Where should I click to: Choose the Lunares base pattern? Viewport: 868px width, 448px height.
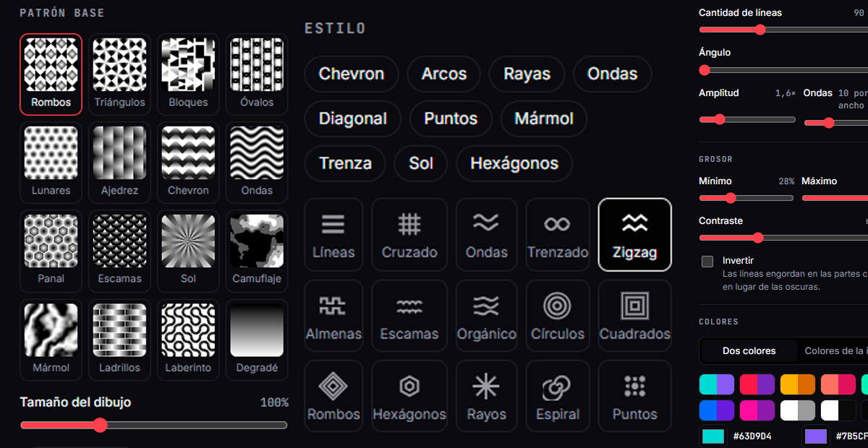51,163
